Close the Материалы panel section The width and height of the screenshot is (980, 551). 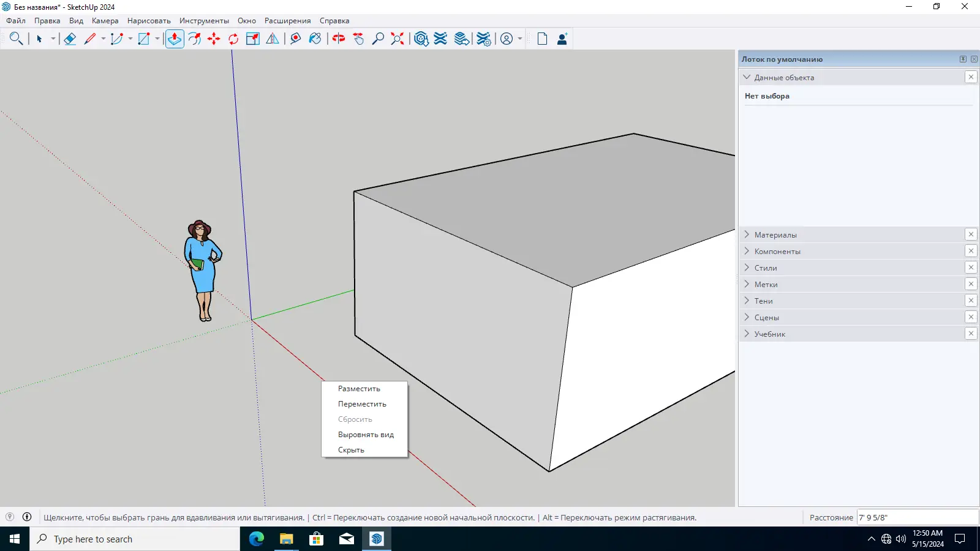pyautogui.click(x=971, y=234)
